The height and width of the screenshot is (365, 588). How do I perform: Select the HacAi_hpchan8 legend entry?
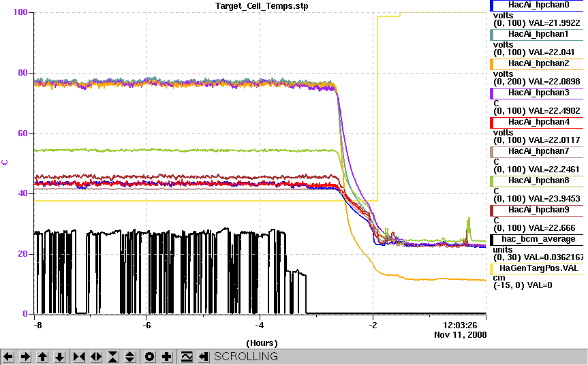click(537, 180)
